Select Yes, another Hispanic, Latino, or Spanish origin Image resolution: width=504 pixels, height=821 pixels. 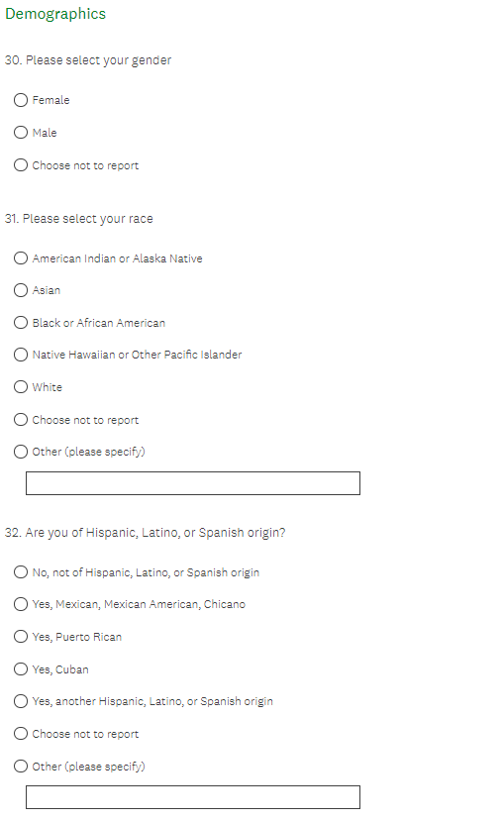point(21,701)
